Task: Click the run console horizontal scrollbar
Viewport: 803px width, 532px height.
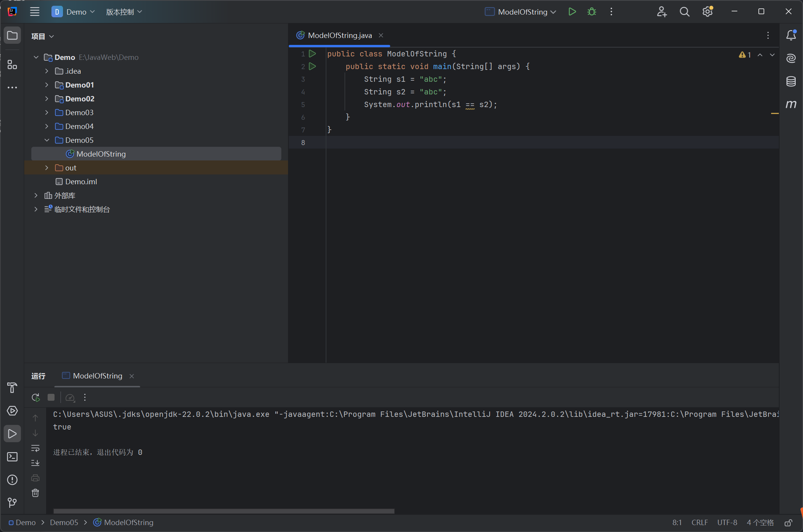Action: click(x=224, y=511)
